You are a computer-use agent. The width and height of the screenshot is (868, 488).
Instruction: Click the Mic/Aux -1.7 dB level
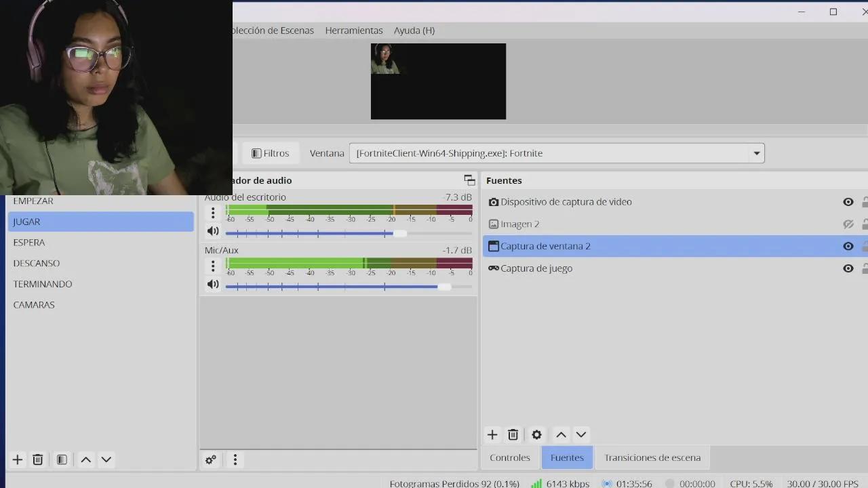coord(457,250)
